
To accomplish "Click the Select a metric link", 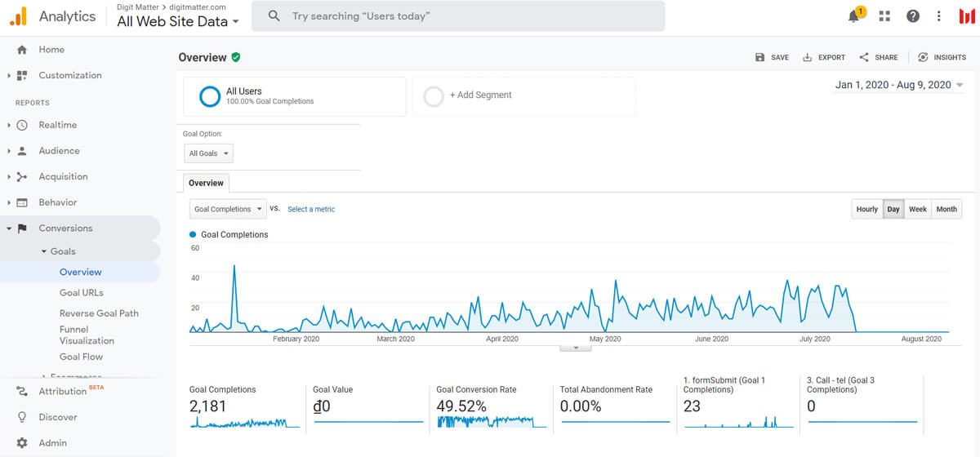I will click(311, 209).
